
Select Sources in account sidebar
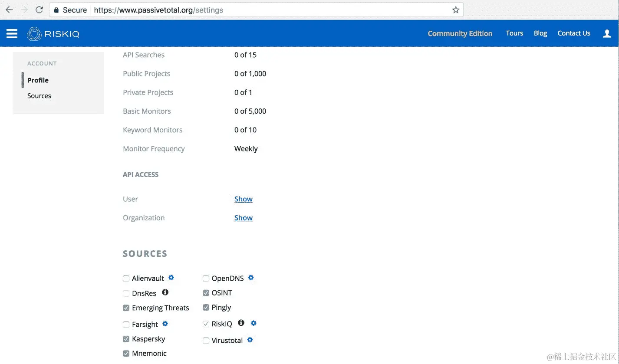pyautogui.click(x=39, y=96)
